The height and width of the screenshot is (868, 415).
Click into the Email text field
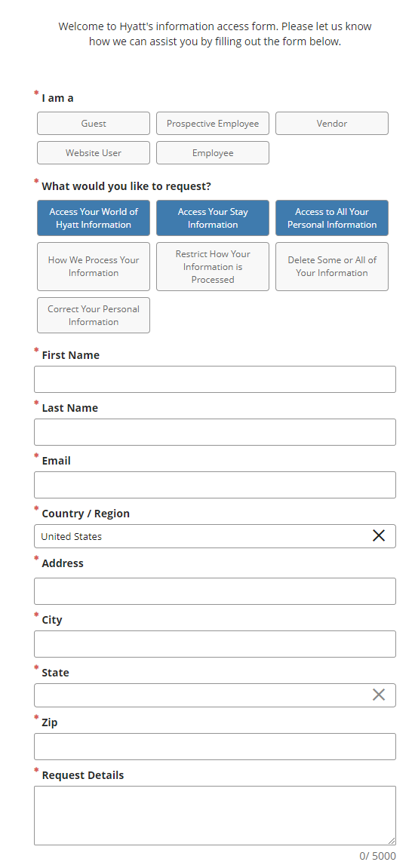click(215, 485)
